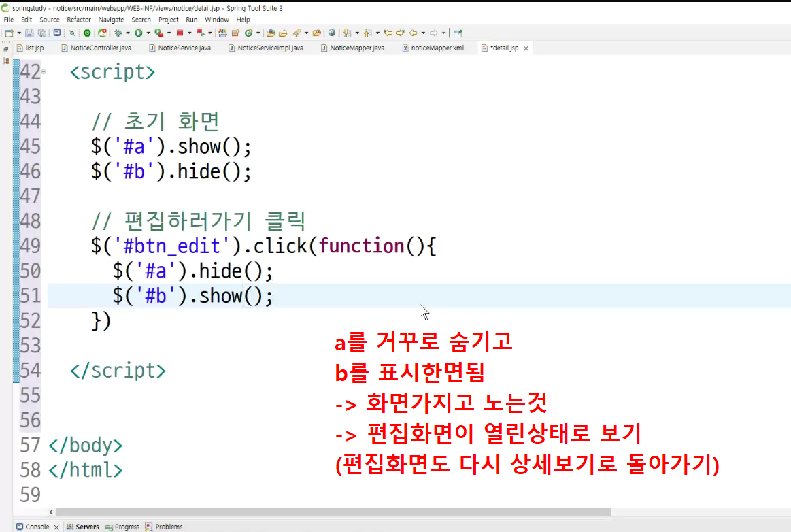Viewport: 791px width, 532px height.
Task: Click the Relaunch icon with red badge
Action: (103, 33)
